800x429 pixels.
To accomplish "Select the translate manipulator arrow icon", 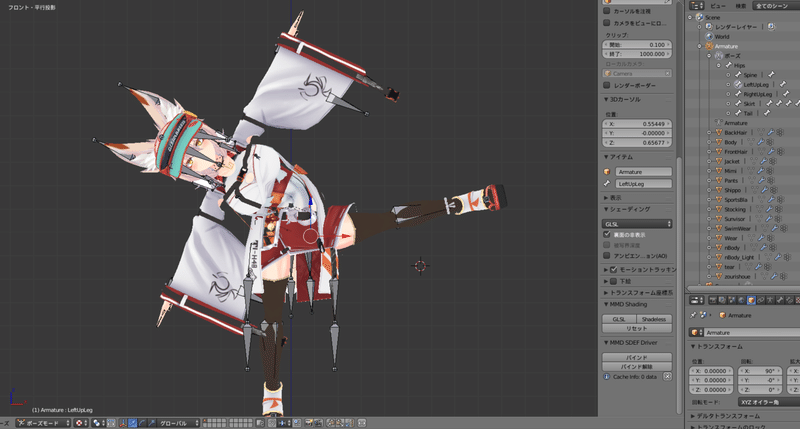I will coord(133,423).
